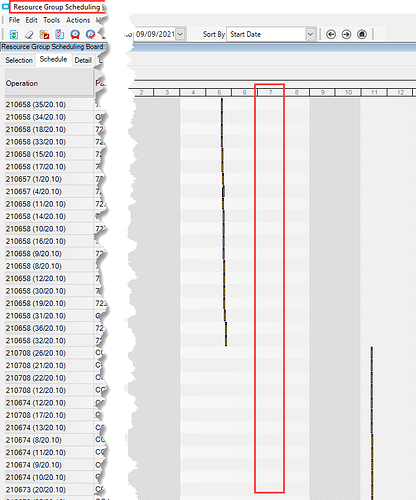Image resolution: width=416 pixels, height=500 pixels.
Task: Click the Operation column header
Action: coord(49,83)
